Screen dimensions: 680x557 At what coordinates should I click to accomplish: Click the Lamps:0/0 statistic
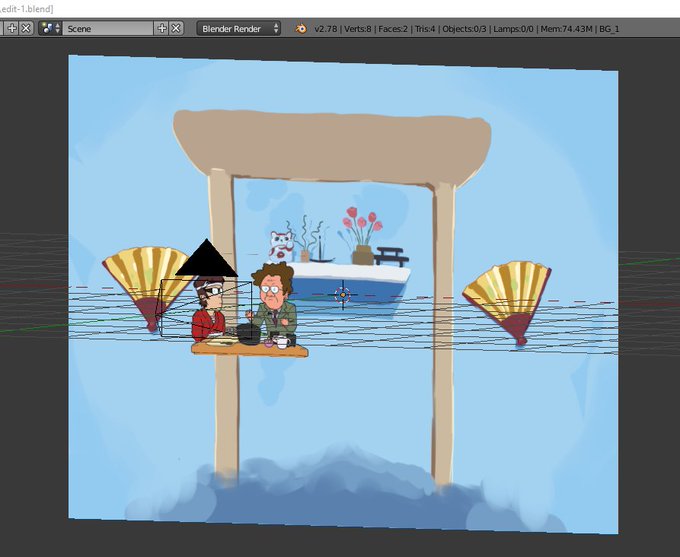(513, 29)
